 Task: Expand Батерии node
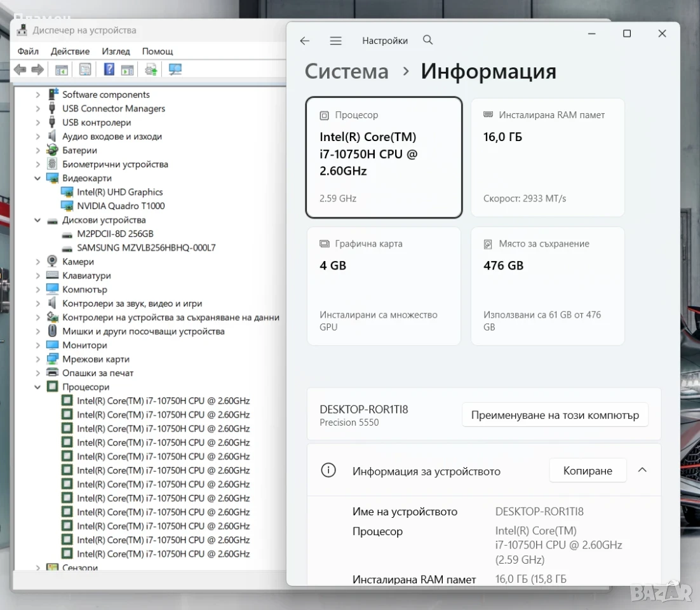click(x=38, y=151)
